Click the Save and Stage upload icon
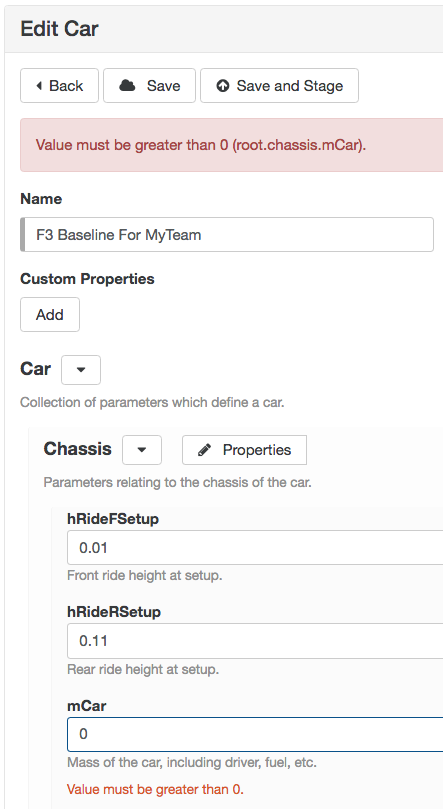443x809 pixels. coord(223,86)
